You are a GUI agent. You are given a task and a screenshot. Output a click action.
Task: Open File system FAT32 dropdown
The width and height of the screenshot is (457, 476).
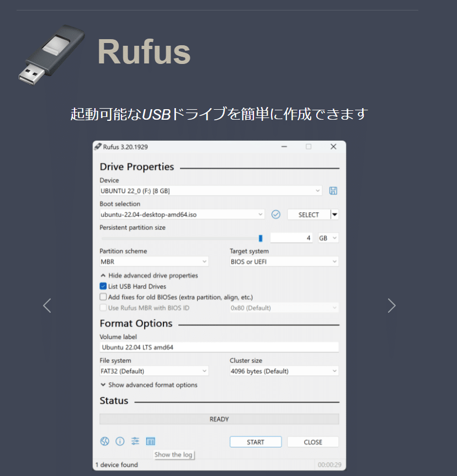coord(154,371)
